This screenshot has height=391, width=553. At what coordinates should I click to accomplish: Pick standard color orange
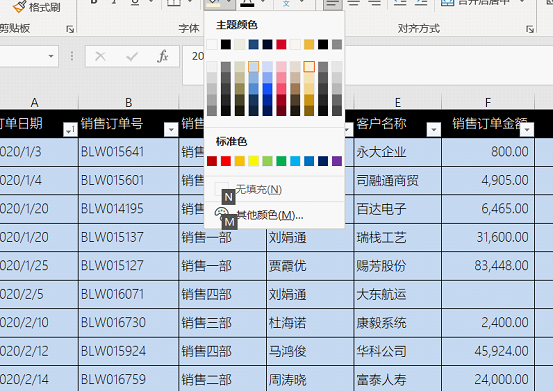240,161
